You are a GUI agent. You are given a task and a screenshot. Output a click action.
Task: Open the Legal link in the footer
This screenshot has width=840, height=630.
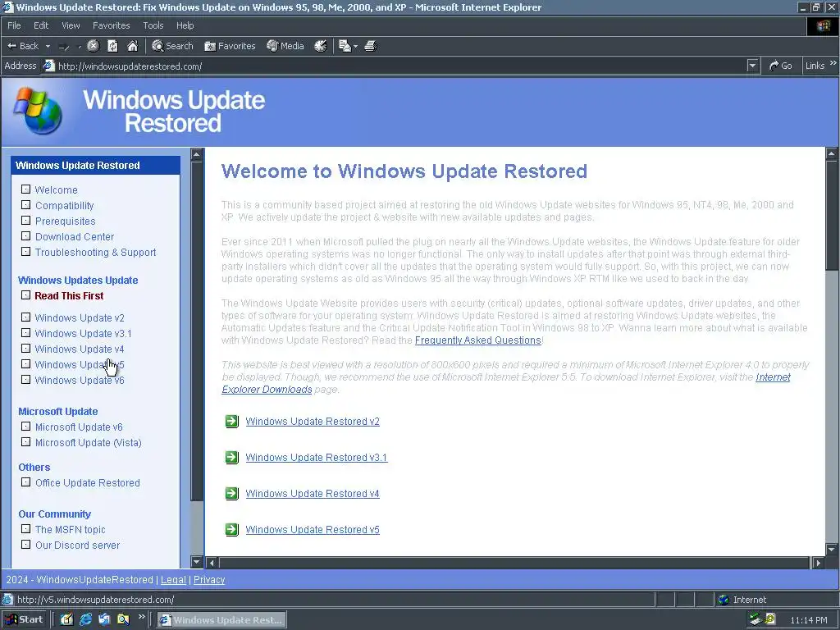pyautogui.click(x=173, y=580)
